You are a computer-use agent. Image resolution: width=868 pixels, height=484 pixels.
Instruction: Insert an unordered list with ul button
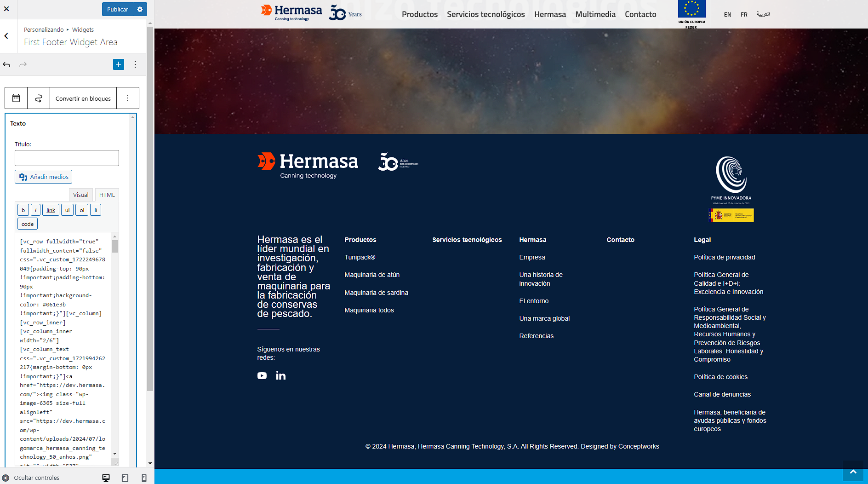(x=67, y=210)
